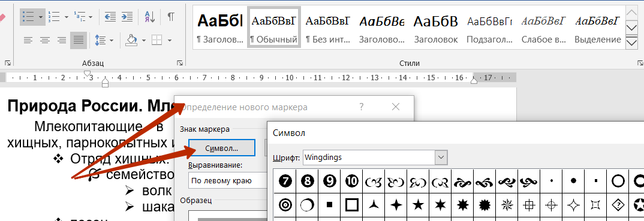Select the twelve-point black burst symbol

tap(484, 204)
